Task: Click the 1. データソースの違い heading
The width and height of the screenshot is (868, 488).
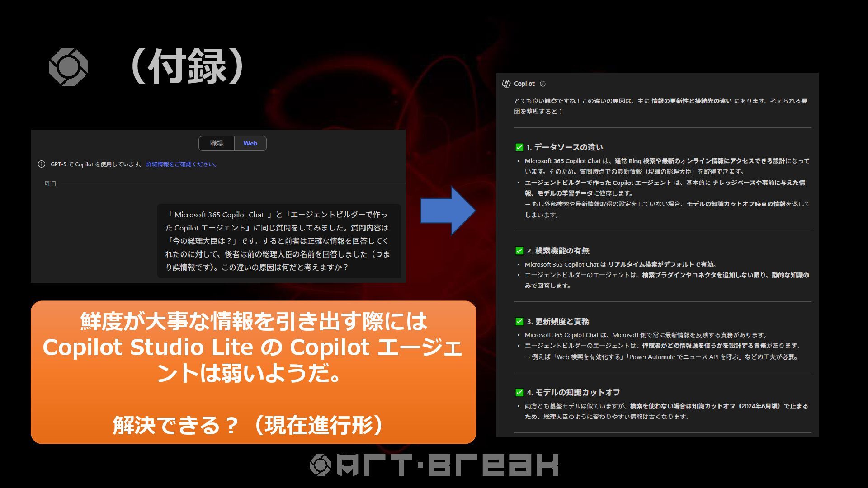Action: click(565, 147)
